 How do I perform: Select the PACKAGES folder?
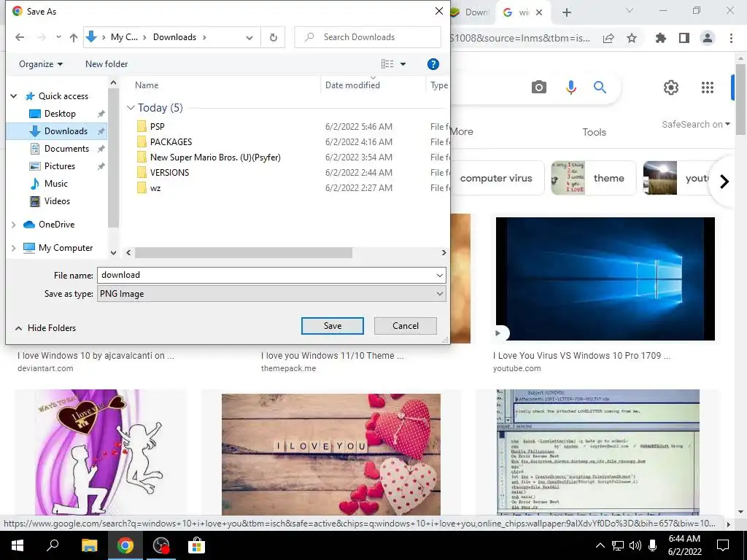(x=171, y=142)
